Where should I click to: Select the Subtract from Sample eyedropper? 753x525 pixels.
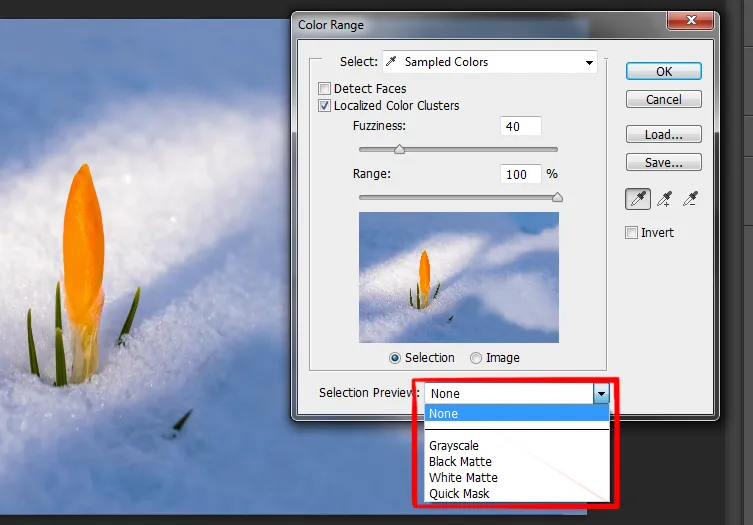pos(691,199)
